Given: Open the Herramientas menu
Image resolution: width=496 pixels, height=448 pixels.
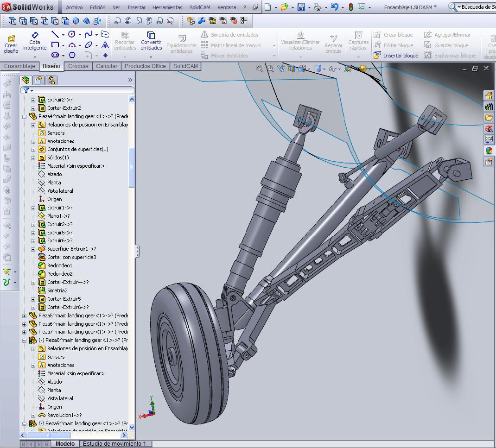Looking at the screenshot, I should [x=167, y=7].
